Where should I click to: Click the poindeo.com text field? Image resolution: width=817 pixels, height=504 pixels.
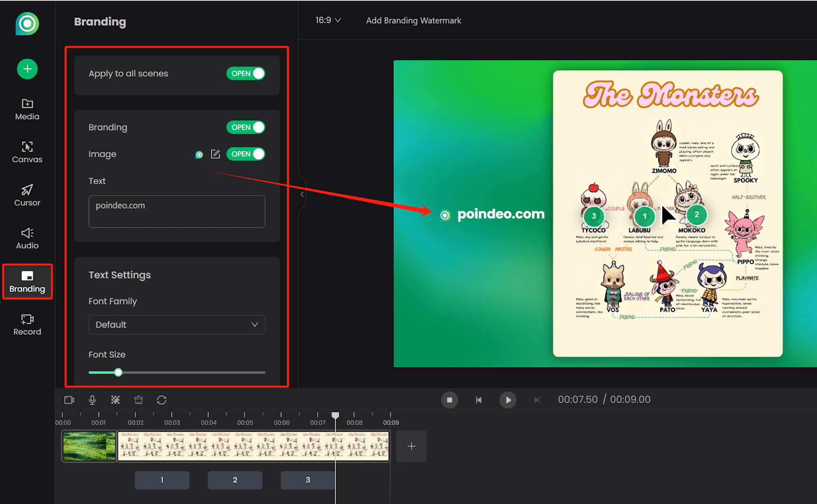177,212
